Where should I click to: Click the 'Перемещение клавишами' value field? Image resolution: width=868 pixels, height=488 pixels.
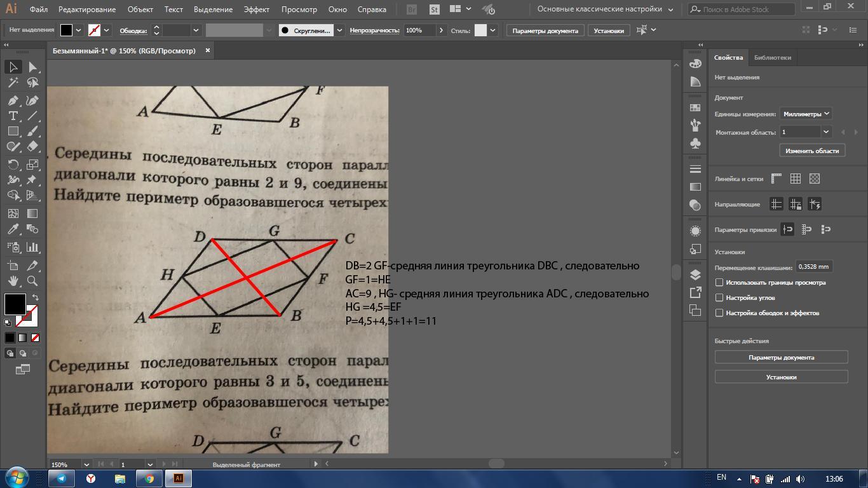tap(814, 267)
